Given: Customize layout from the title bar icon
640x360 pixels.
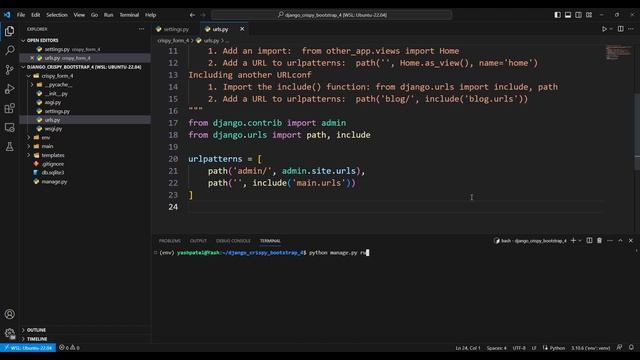Looking at the screenshot, I should pos(589,15).
